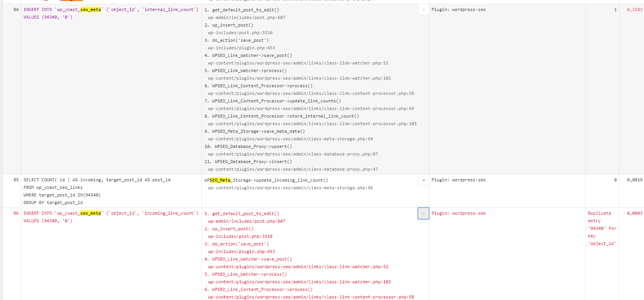The image size is (644, 300).
Task: Click rows-affected value 0 for query 85
Action: click(615, 180)
